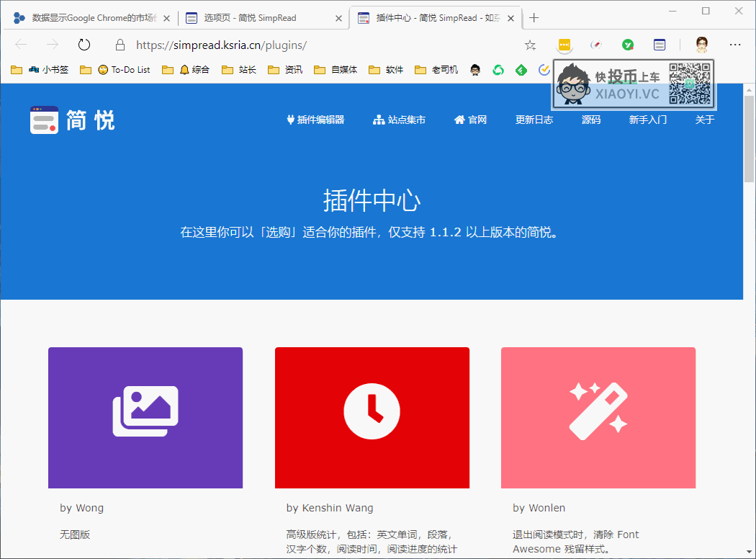Click the pen-shaped extension icon
Image resolution: width=756 pixels, height=559 pixels.
(596, 45)
